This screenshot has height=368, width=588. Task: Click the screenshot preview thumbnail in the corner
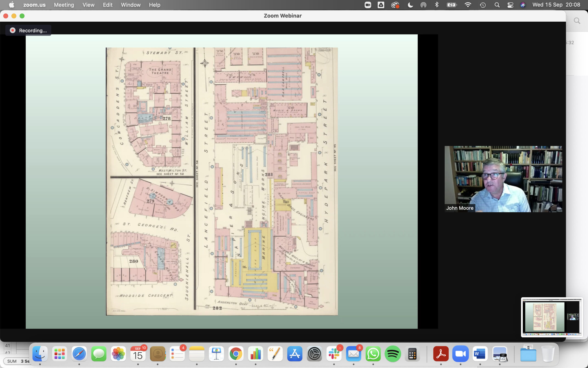(552, 317)
